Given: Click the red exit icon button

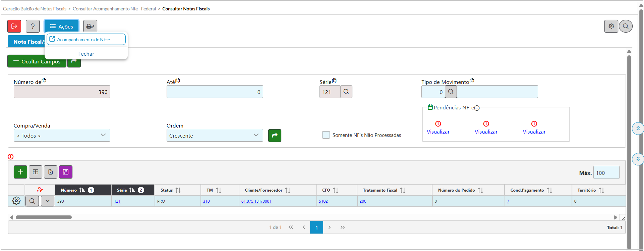Looking at the screenshot, I should (14, 26).
